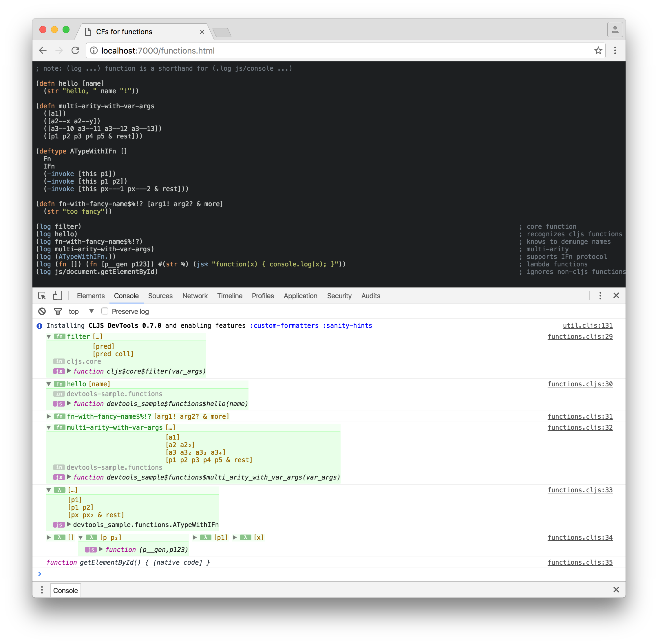The width and height of the screenshot is (658, 644).
Task: Bookmark this page with the star icon
Action: click(598, 50)
